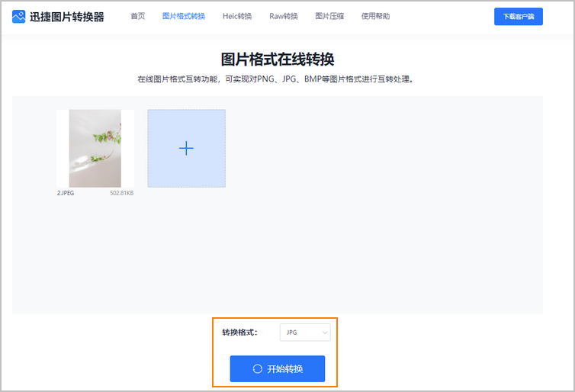Click the 2.JPEG file name
Screen dimensions: 575x392
pos(66,193)
